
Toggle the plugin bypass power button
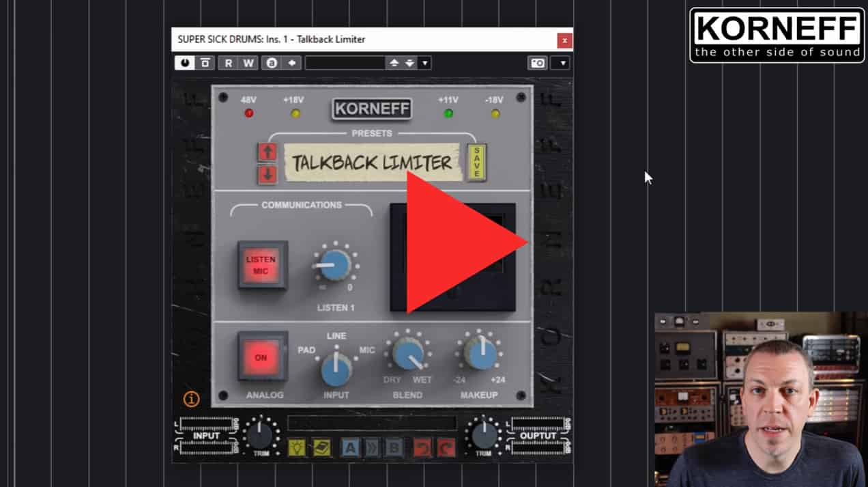point(184,63)
